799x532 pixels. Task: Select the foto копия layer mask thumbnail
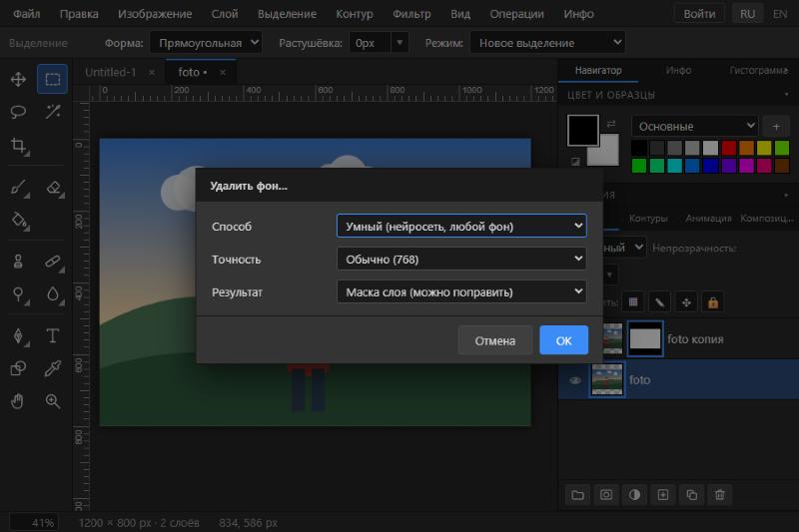(644, 338)
